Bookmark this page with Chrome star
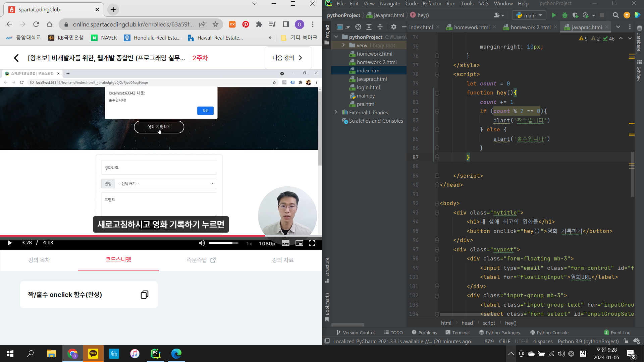This screenshot has height=362, width=644. pyautogui.click(x=215, y=24)
